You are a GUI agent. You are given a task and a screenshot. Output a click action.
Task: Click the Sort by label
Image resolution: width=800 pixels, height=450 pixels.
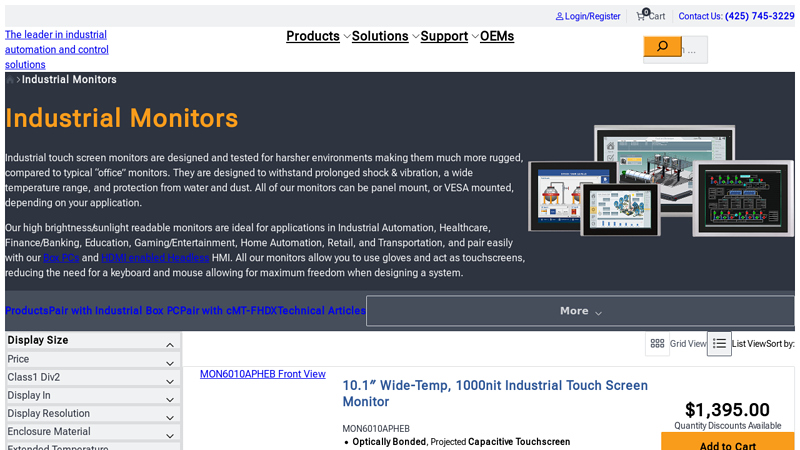780,344
